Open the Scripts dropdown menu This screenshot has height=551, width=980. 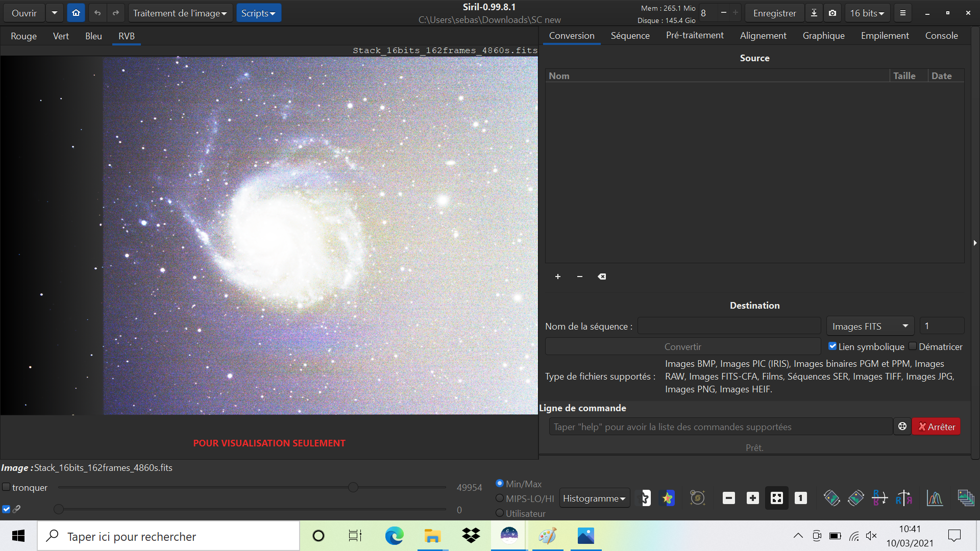point(258,13)
